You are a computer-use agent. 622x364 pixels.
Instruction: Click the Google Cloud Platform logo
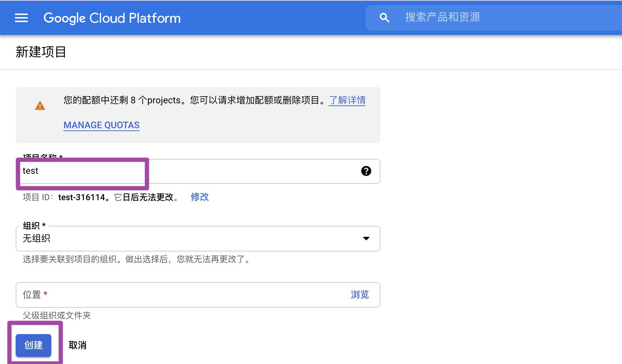[x=112, y=18]
